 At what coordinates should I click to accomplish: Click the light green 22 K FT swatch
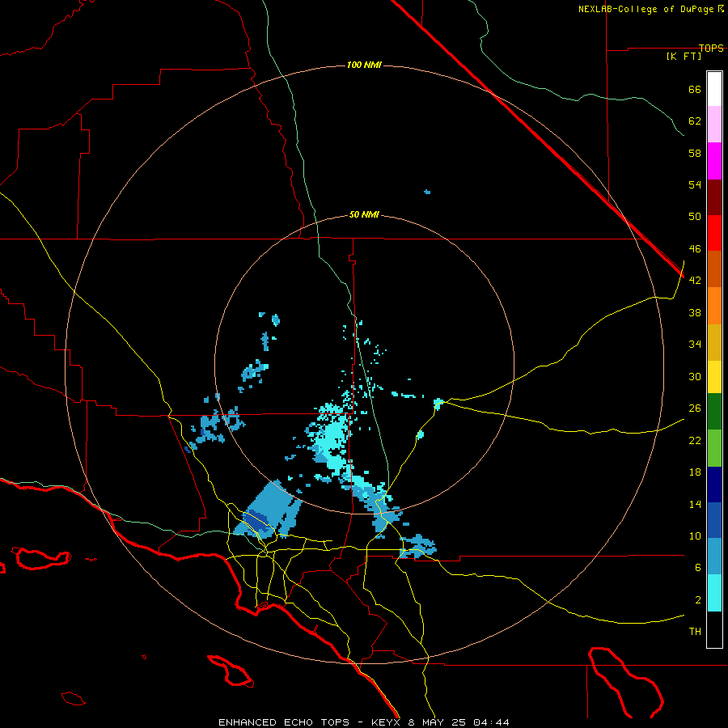pos(714,448)
